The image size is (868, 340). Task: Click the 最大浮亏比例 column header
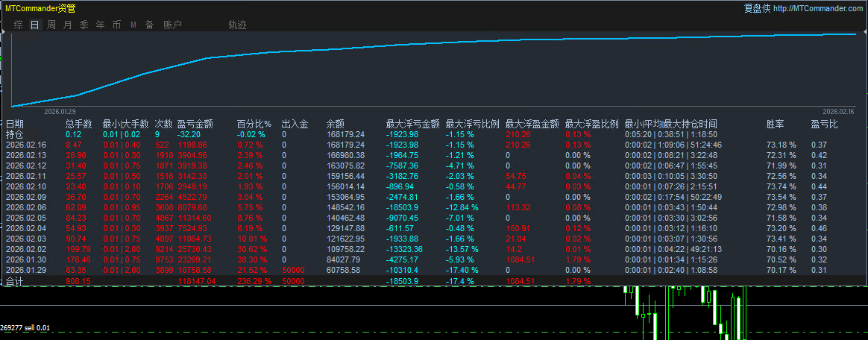pyautogui.click(x=473, y=124)
